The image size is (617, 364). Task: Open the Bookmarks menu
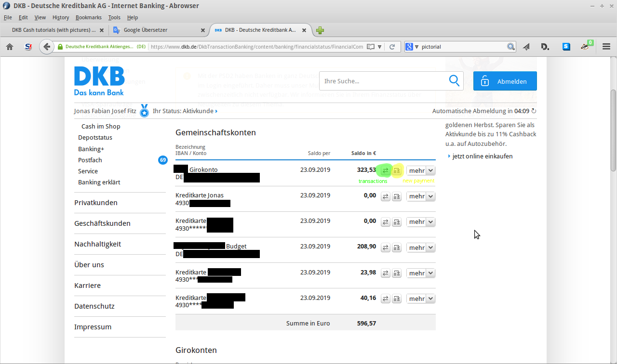point(88,17)
